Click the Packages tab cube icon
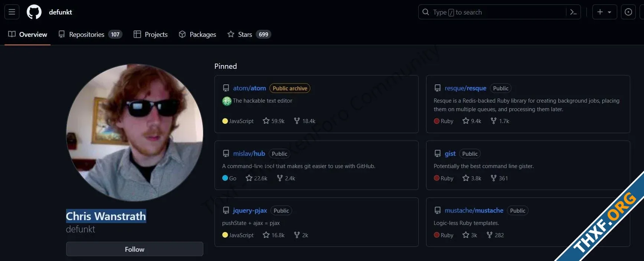Image resolution: width=644 pixels, height=261 pixels. 182,34
